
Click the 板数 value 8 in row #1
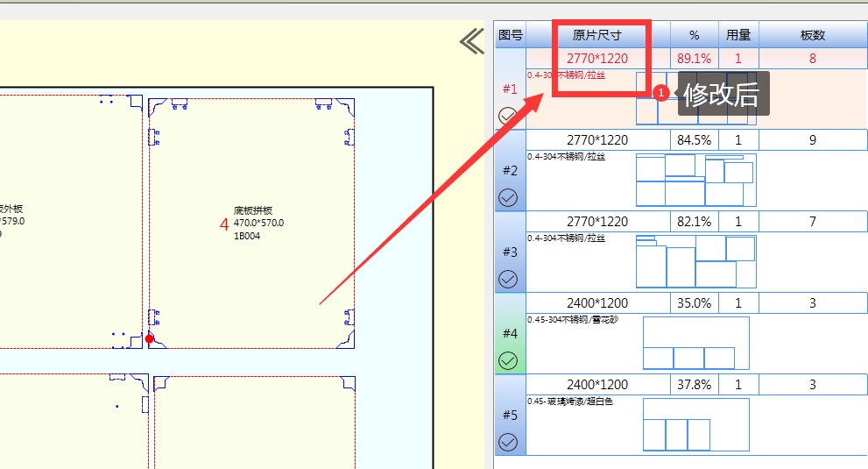click(813, 58)
